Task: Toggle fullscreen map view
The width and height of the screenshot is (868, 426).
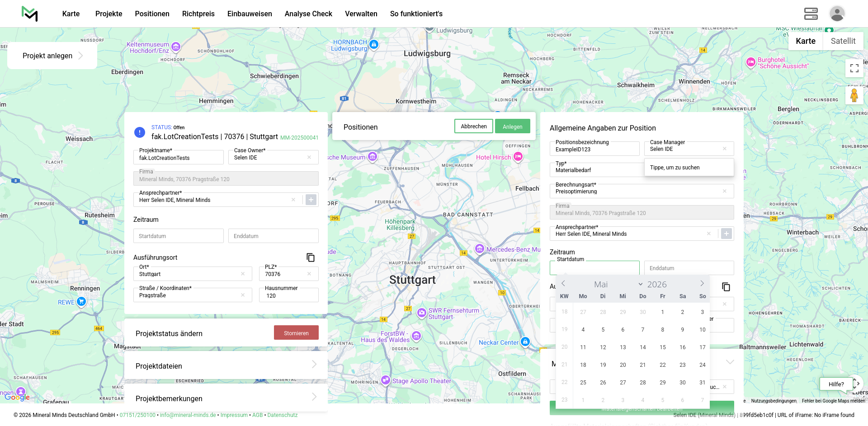Action: point(854,68)
